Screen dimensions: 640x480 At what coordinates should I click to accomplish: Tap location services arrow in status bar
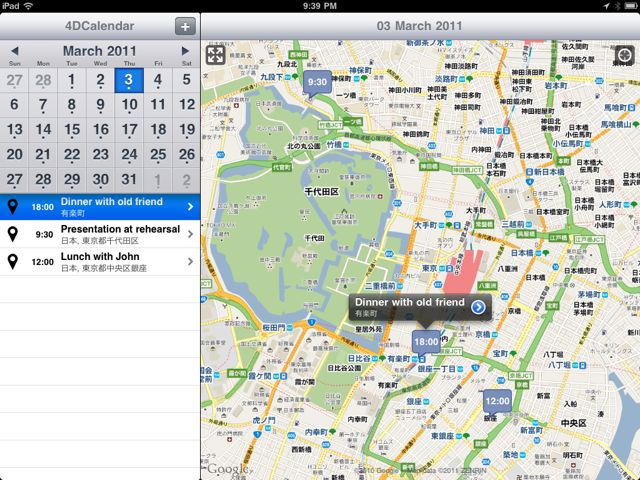(607, 6)
